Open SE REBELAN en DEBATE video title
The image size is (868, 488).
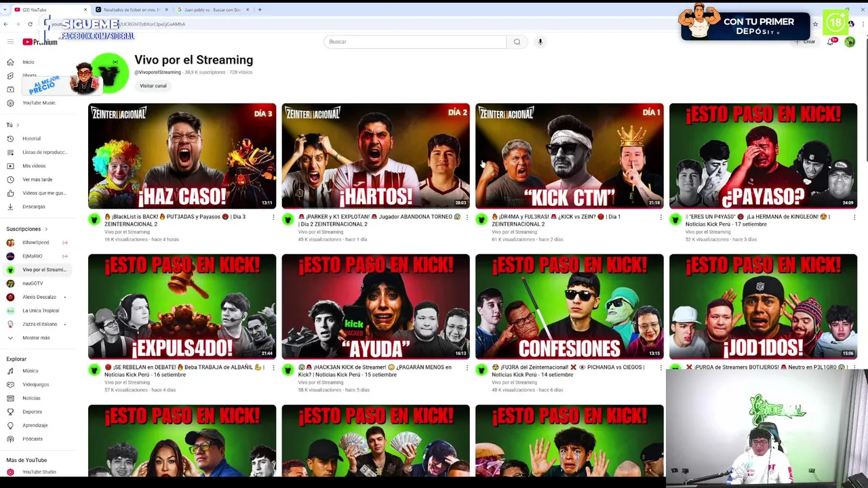(183, 371)
